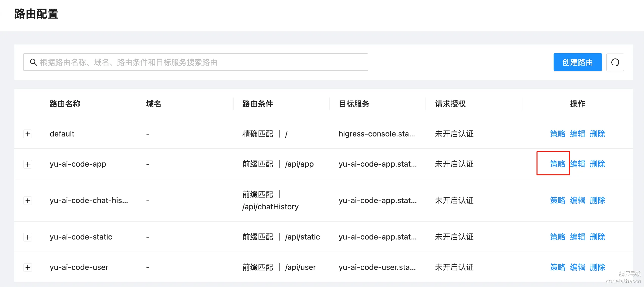Click 未开启认证 in the yu-ai-code-static row
The height and width of the screenshot is (287, 644).
click(454, 237)
